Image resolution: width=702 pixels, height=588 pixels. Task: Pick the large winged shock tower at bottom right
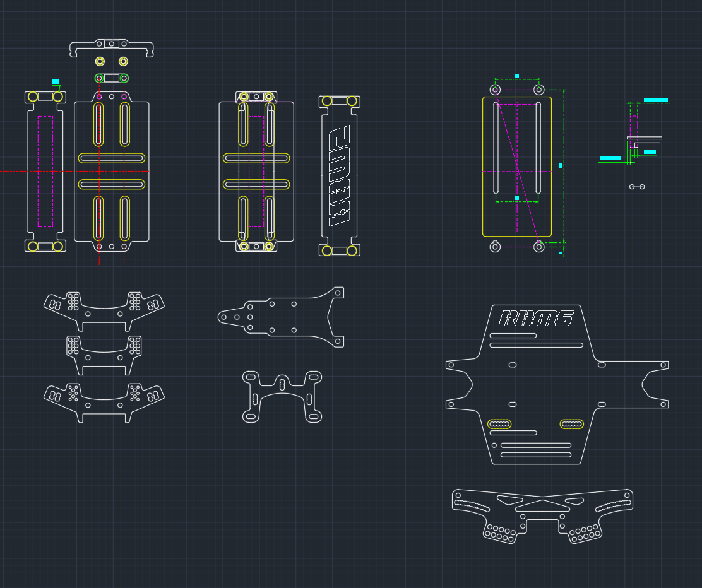click(543, 516)
